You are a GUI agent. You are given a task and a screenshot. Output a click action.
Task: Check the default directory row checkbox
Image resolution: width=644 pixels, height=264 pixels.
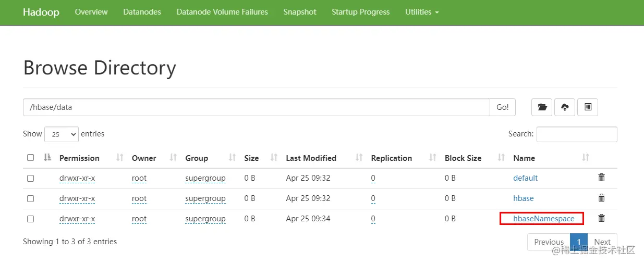click(x=30, y=178)
